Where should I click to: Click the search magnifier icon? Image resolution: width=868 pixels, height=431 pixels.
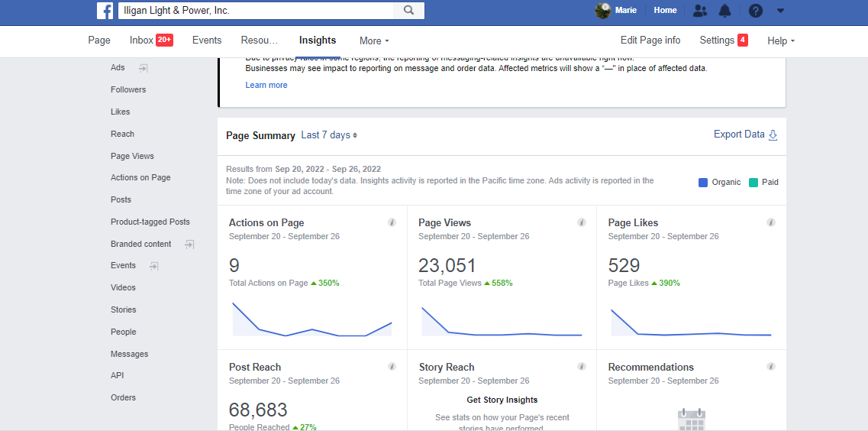(x=408, y=10)
